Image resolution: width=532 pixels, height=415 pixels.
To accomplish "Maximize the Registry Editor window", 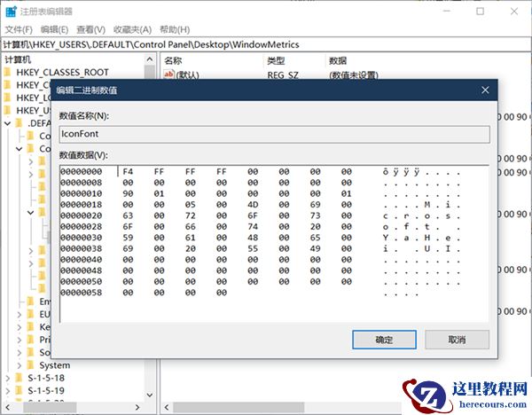I will [480, 12].
